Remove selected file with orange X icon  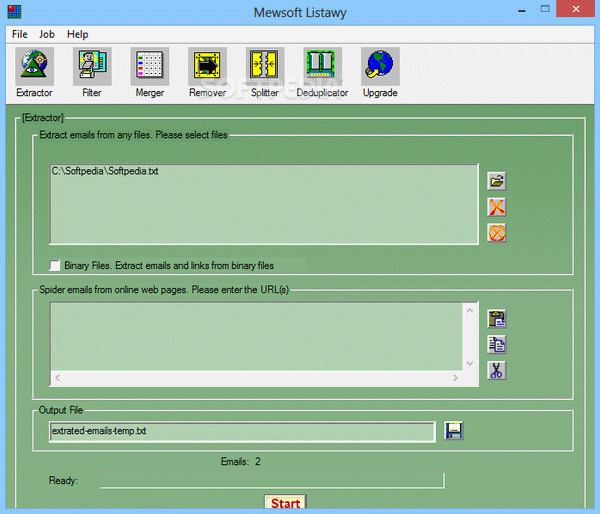[x=497, y=207]
